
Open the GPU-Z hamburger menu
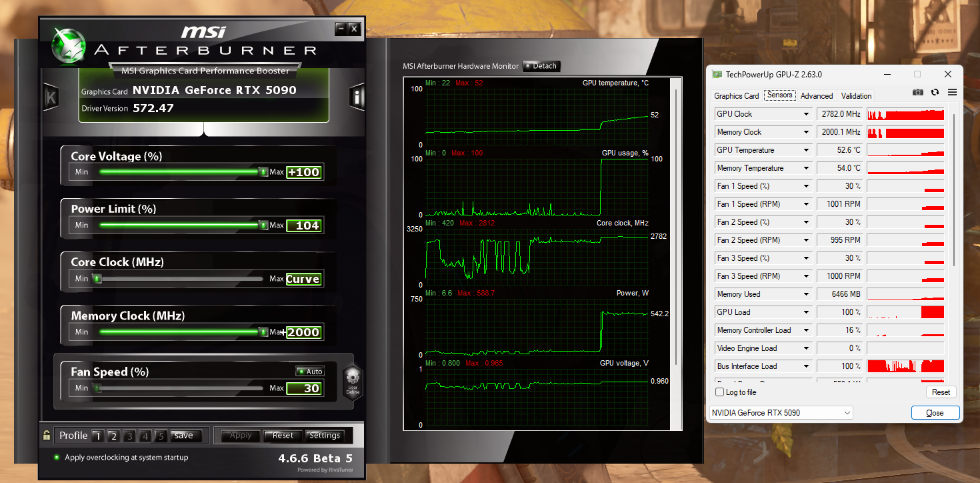(952, 92)
